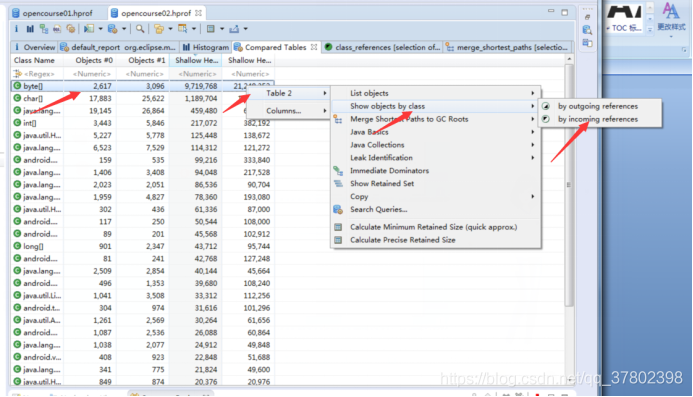
Task: Open the Thread Overview toolbar icon
Action: tap(71, 29)
